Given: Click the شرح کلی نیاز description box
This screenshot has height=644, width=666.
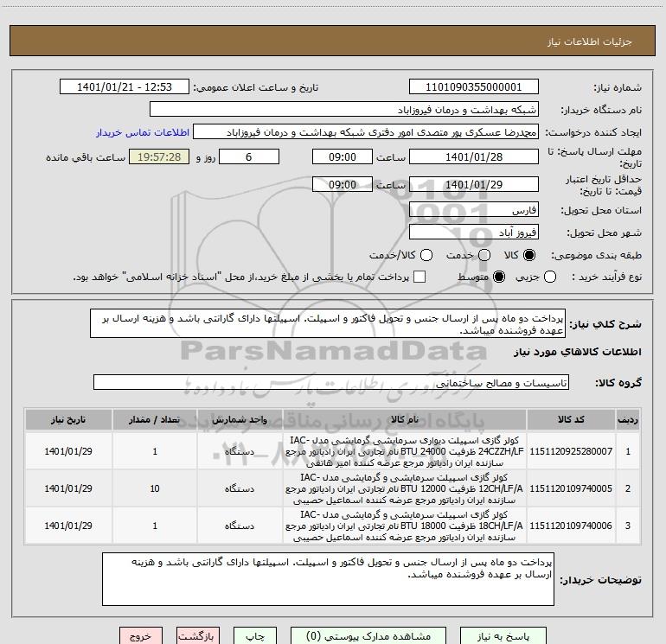Looking at the screenshot, I should click(x=328, y=324).
